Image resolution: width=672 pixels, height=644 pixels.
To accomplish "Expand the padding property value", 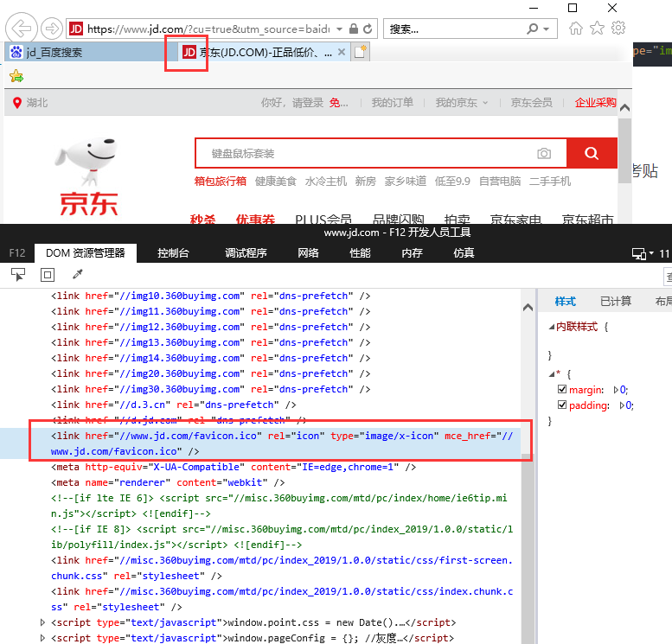I will [622, 405].
